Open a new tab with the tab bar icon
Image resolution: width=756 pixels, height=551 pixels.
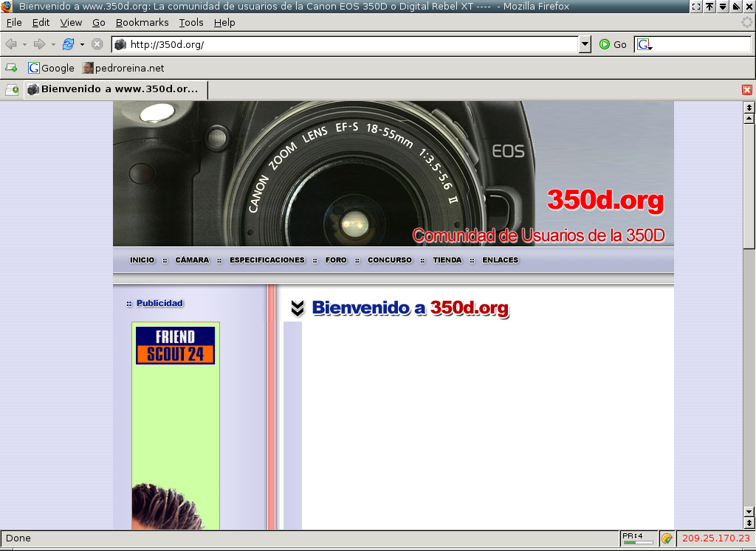(12, 90)
